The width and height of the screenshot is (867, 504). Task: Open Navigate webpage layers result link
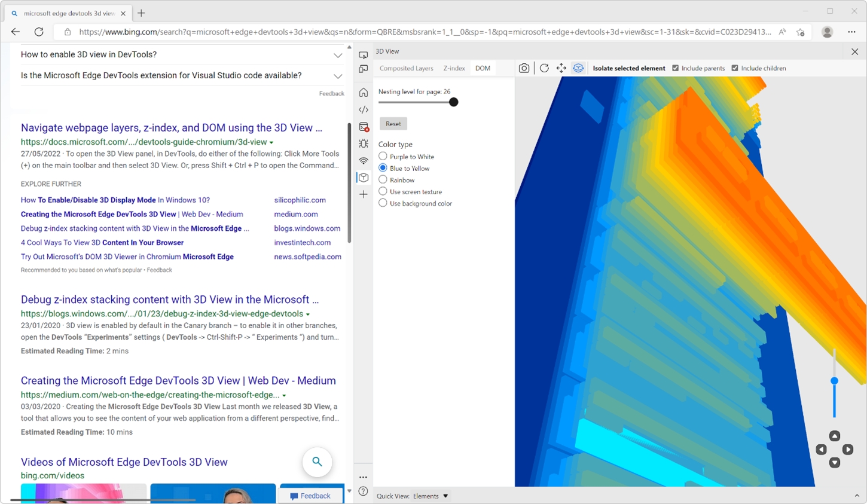(172, 127)
